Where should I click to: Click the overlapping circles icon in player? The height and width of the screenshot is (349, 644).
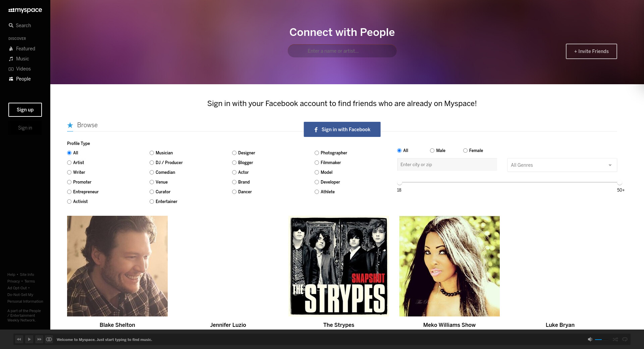click(x=49, y=339)
